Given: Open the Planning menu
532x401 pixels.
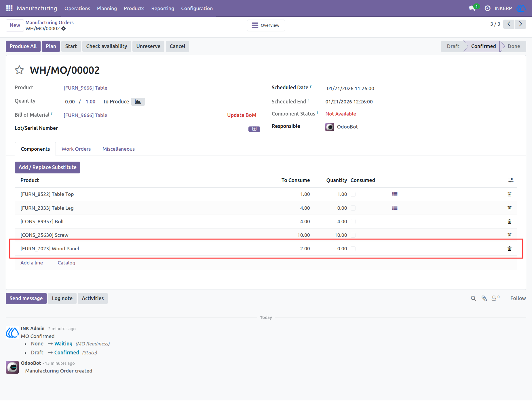Looking at the screenshot, I should tap(107, 8).
